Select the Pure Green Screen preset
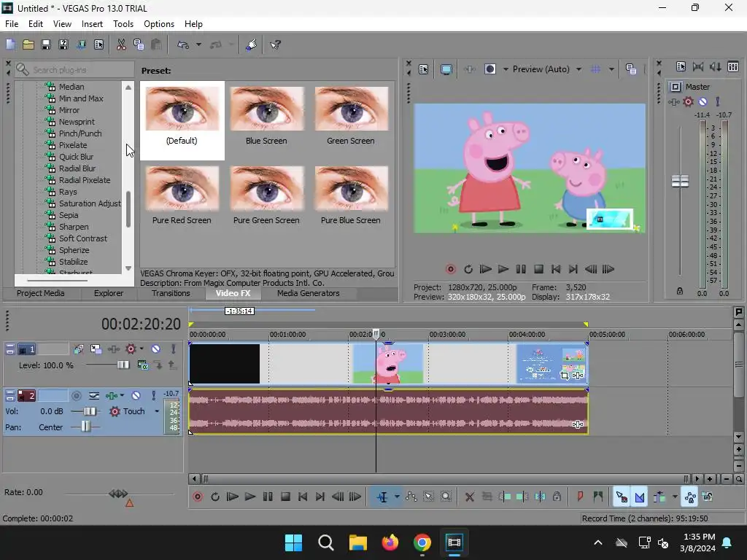Viewport: 747px width, 560px height. pos(266,195)
